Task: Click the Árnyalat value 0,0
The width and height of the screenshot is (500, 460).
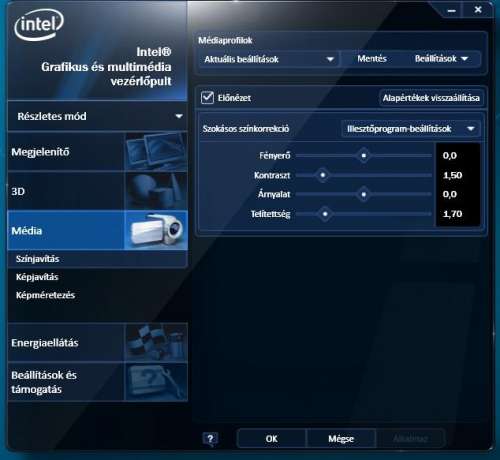Action: [x=450, y=194]
